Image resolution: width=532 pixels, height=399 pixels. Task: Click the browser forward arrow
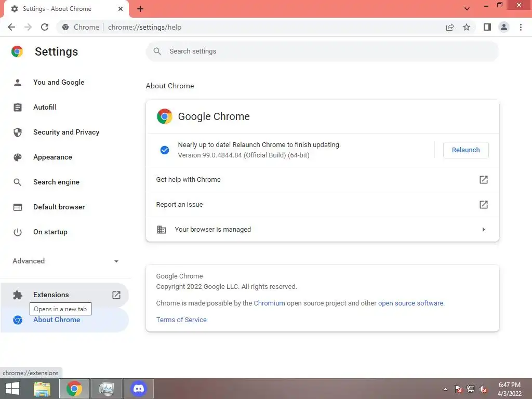point(28,27)
